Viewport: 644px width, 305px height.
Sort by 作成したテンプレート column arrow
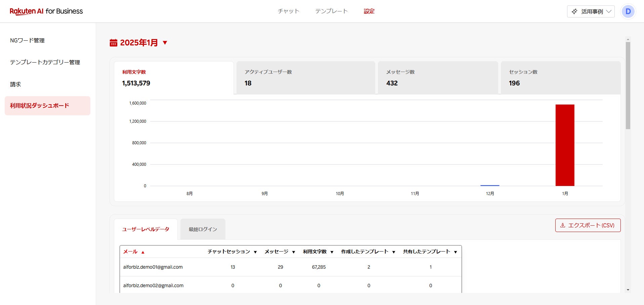point(394,252)
